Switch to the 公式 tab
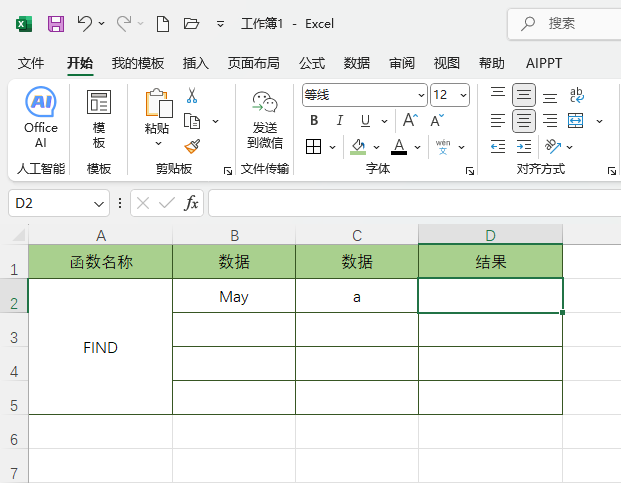This screenshot has height=483, width=621. click(312, 63)
